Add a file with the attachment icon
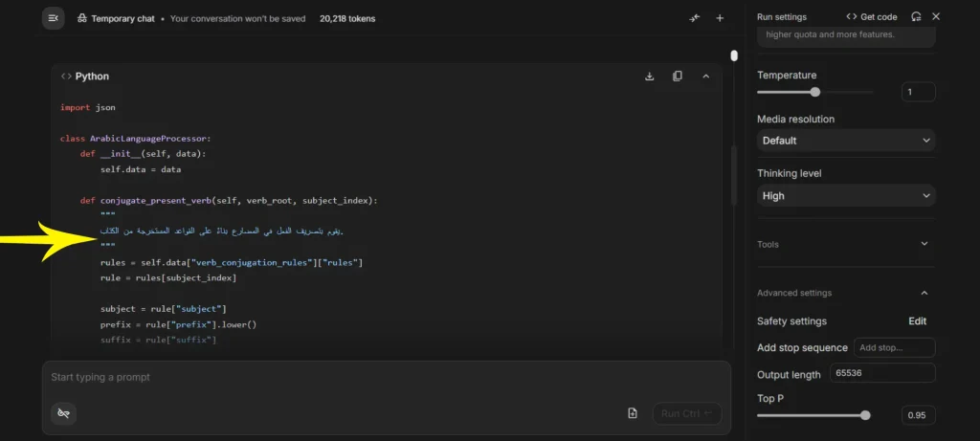Image resolution: width=980 pixels, height=441 pixels. [633, 413]
